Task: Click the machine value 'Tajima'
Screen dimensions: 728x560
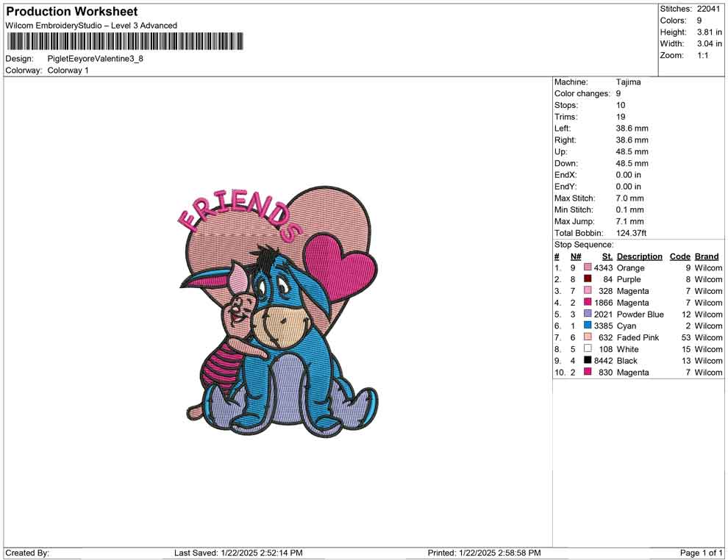Action: pos(628,82)
